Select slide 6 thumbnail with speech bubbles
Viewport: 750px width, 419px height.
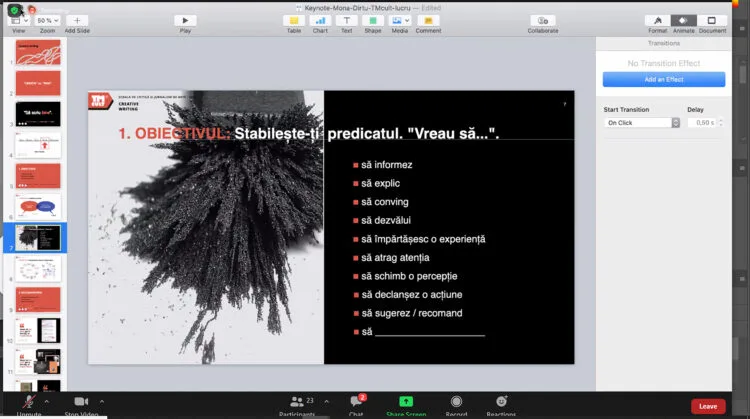(38, 207)
